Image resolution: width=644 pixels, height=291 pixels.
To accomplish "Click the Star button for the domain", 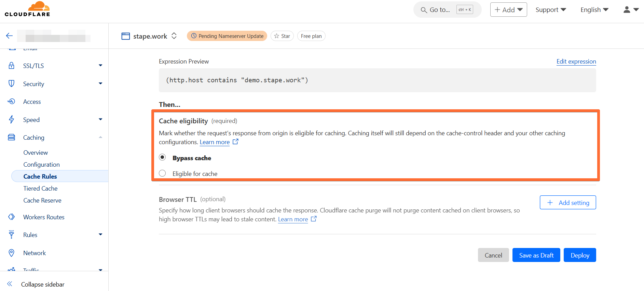I will coord(282,36).
